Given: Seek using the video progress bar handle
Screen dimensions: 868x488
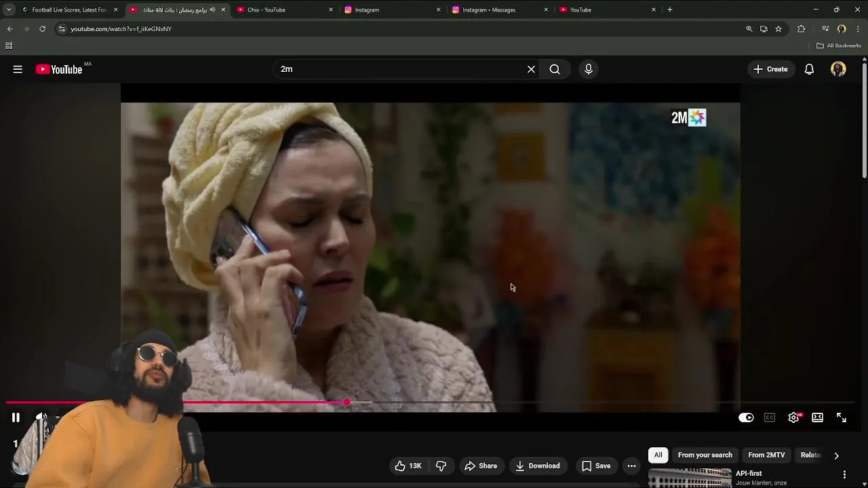Looking at the screenshot, I should (x=347, y=403).
